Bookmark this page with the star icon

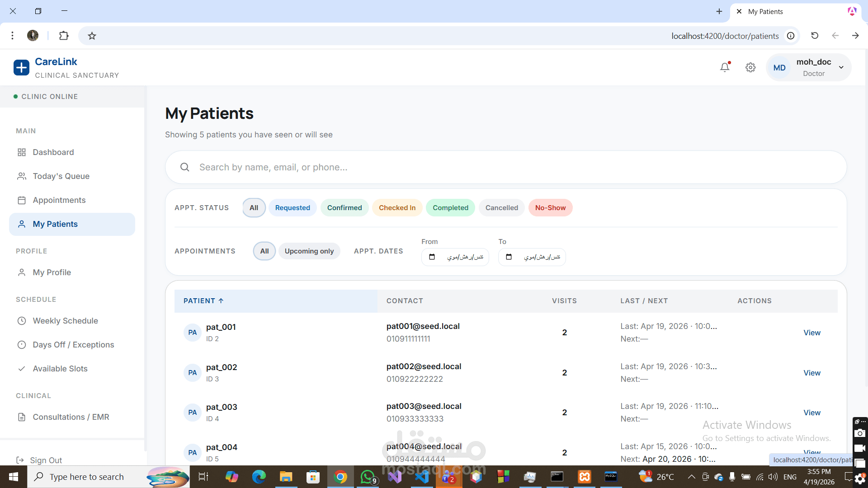(x=92, y=36)
